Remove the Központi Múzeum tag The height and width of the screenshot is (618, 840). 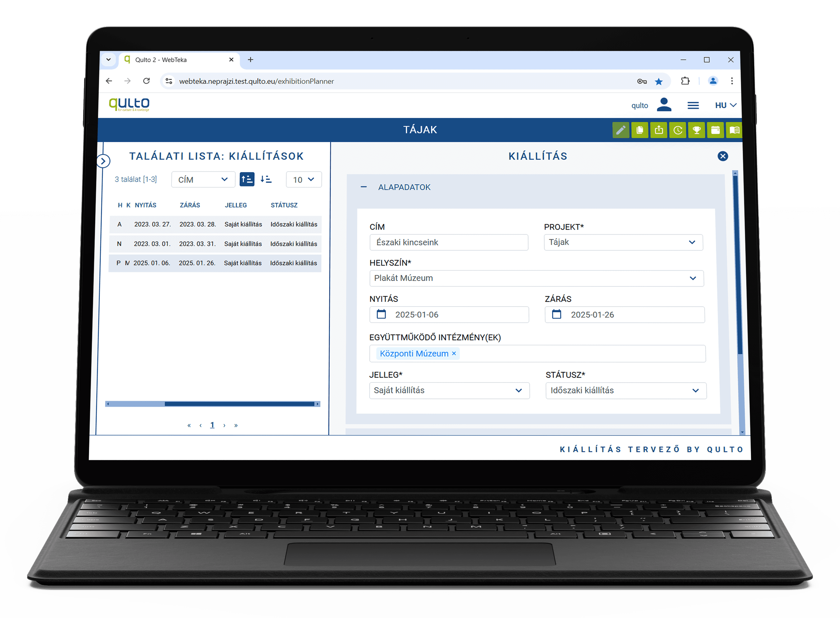click(x=454, y=353)
